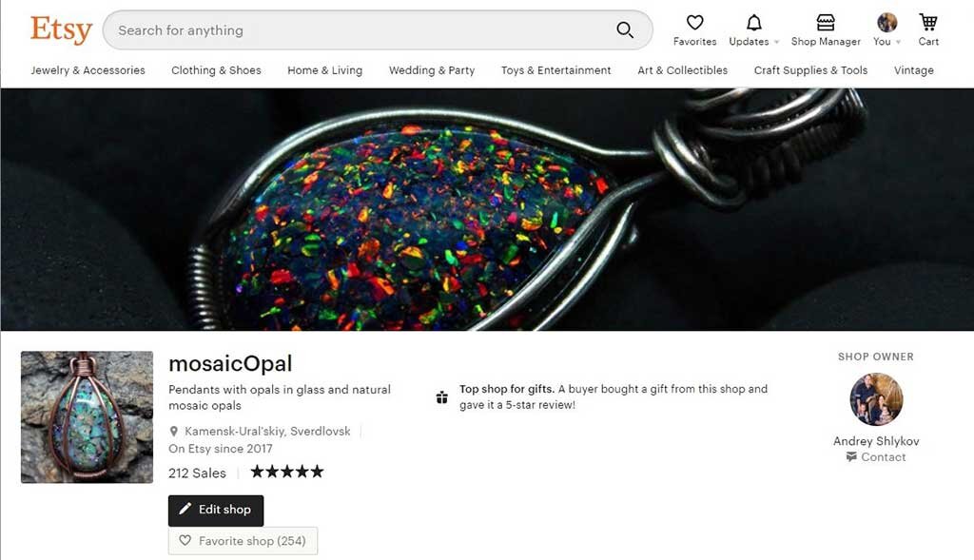
Task: Open the Home & Living category
Action: [x=325, y=70]
